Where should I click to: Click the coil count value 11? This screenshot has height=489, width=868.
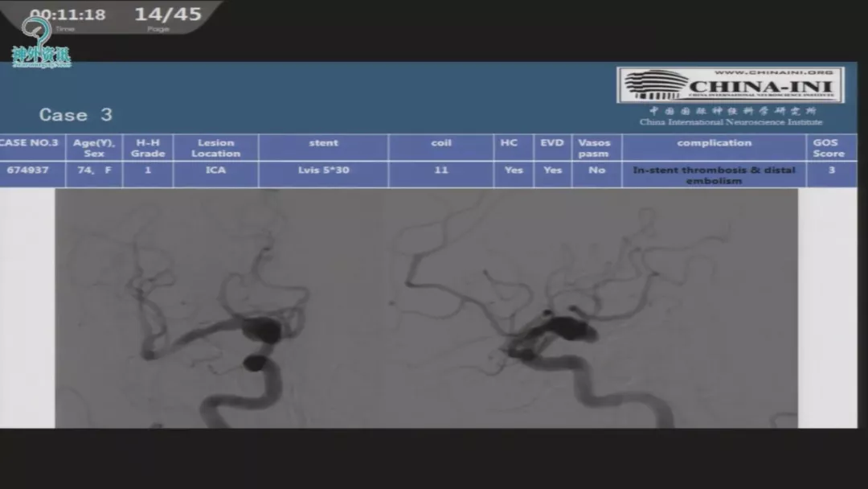[441, 175]
